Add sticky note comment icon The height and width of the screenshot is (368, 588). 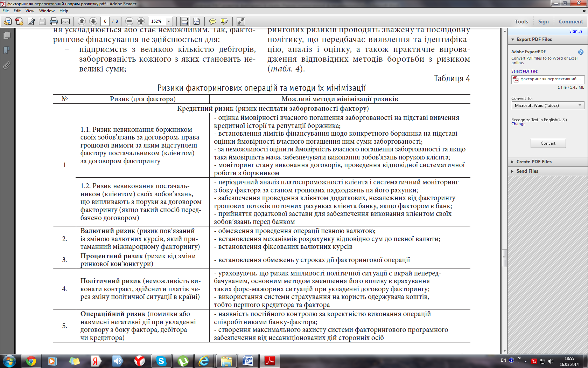click(x=212, y=21)
